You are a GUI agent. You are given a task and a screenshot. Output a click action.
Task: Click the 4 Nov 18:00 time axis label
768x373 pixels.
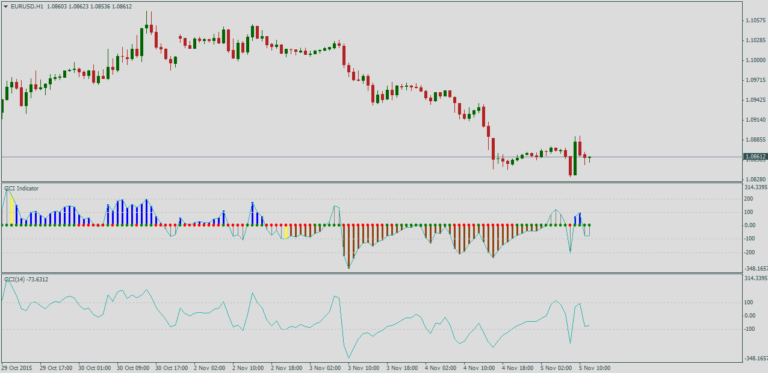(x=518, y=367)
